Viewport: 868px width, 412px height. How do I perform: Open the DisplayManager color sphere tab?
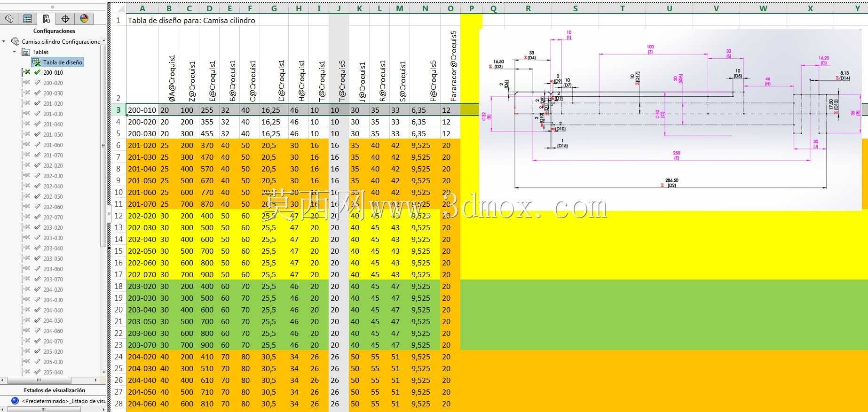(84, 18)
